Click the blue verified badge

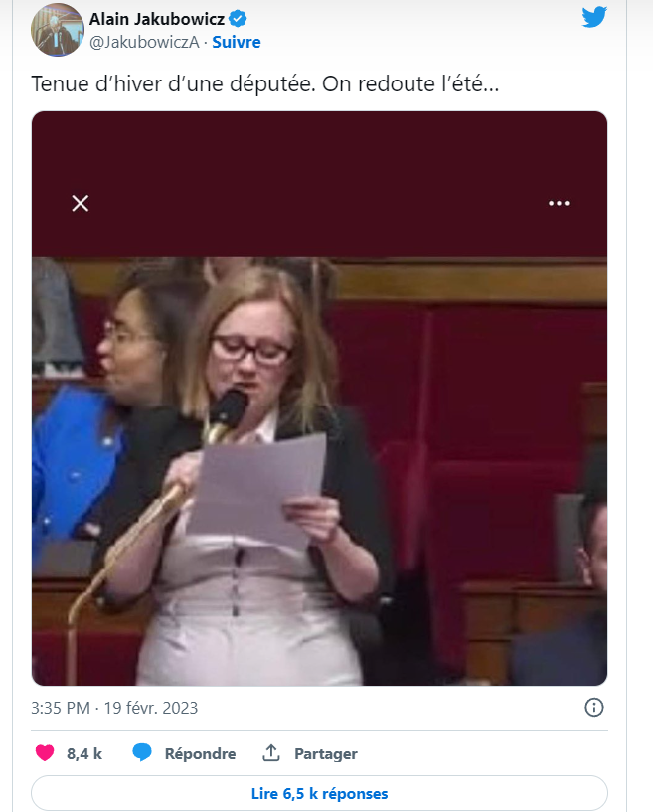click(x=238, y=19)
